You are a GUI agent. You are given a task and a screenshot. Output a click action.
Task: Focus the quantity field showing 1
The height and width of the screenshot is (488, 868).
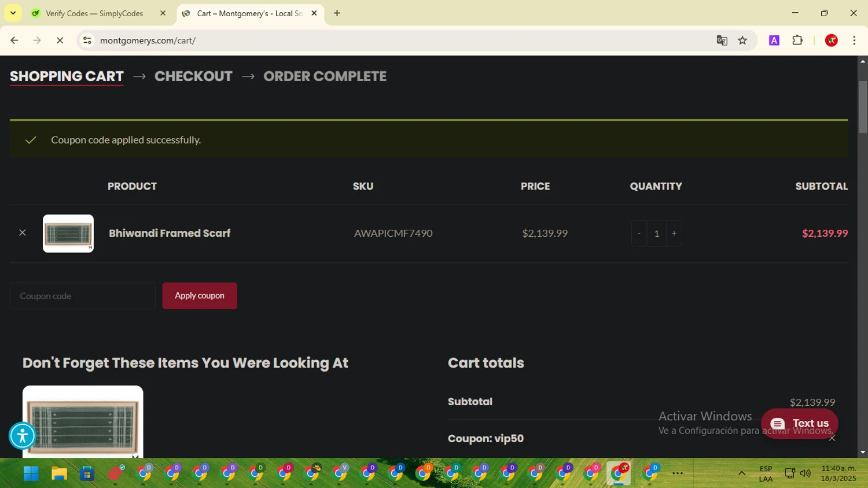click(657, 233)
